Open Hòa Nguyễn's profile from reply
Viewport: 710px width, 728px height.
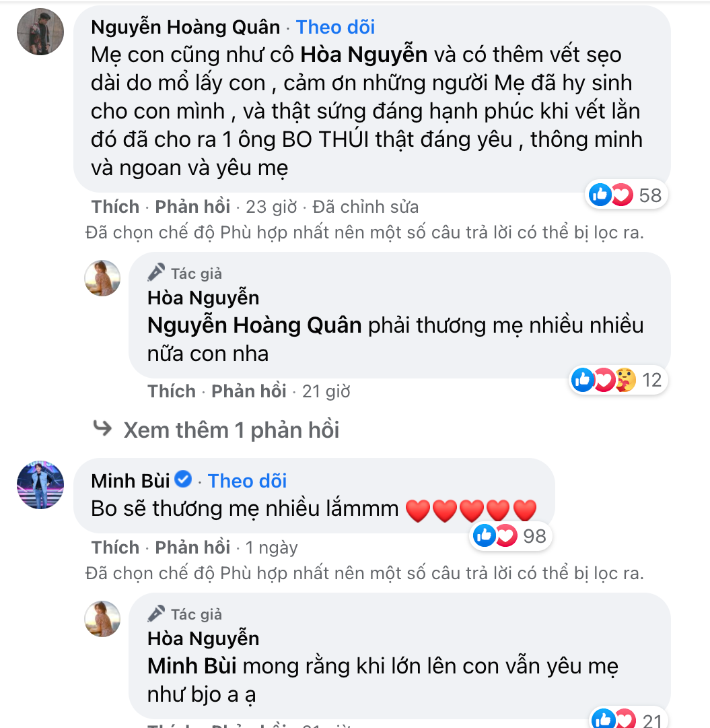pyautogui.click(x=203, y=298)
